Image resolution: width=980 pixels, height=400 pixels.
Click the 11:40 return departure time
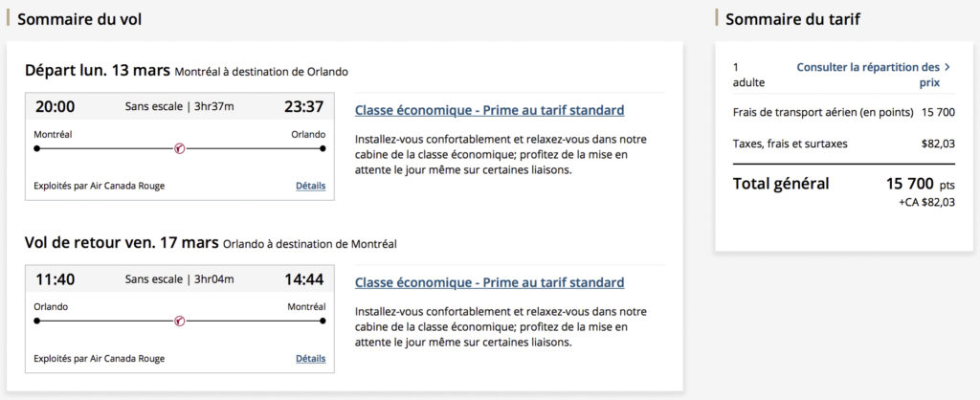tap(56, 279)
